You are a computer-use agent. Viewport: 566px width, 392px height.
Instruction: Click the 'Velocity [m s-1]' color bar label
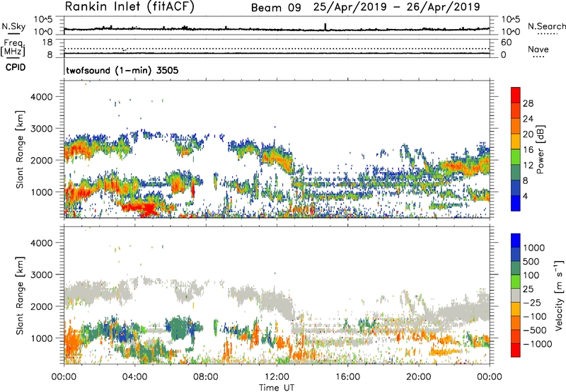point(559,295)
